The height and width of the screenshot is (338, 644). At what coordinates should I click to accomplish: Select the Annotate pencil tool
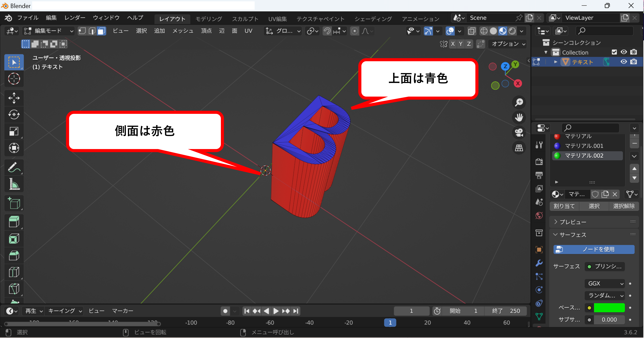click(x=14, y=167)
